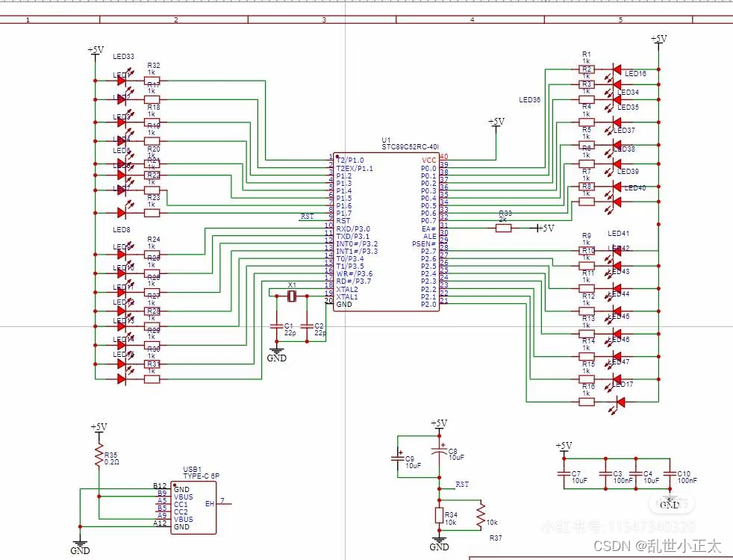Screen dimensions: 733x560
Task: Select the LED16 diode symbol
Action: coord(617,69)
